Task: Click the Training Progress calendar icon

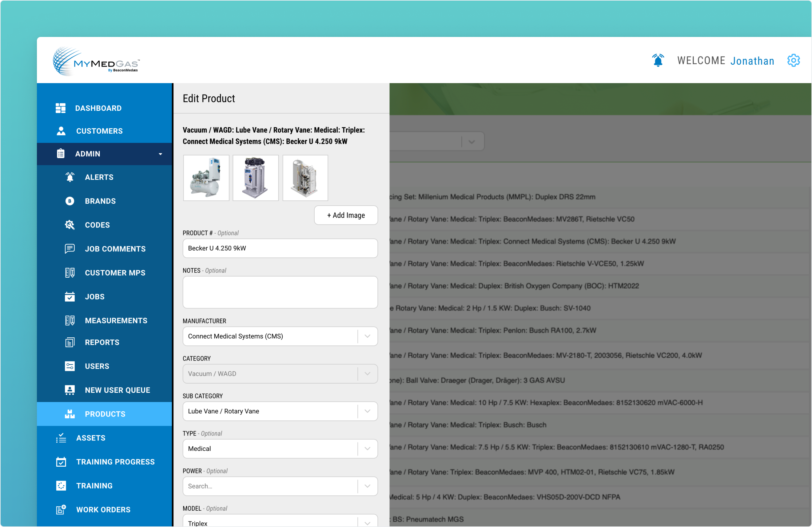Action: pos(61,462)
